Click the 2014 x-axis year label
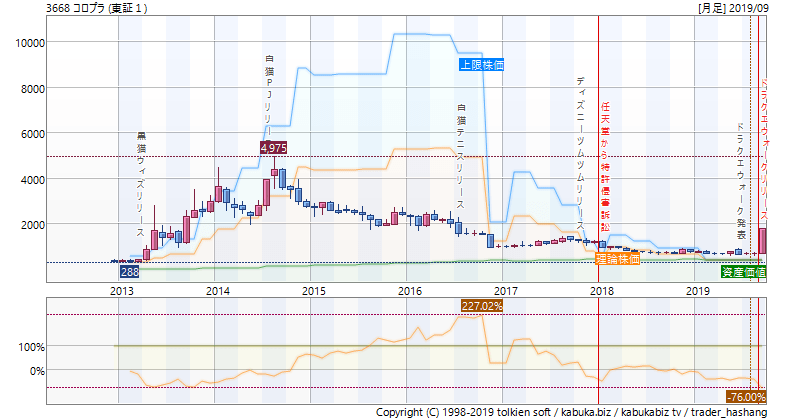786x420 pixels. (218, 291)
